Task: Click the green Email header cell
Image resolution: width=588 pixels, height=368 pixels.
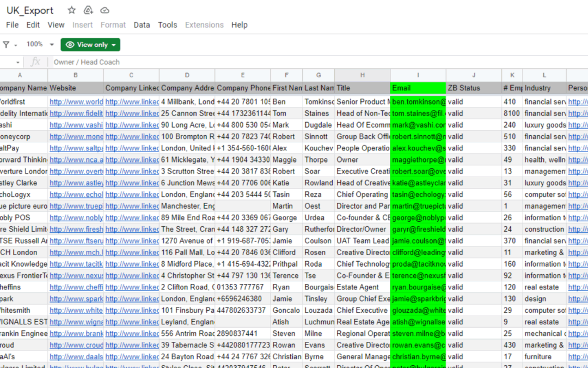Action: click(x=418, y=88)
